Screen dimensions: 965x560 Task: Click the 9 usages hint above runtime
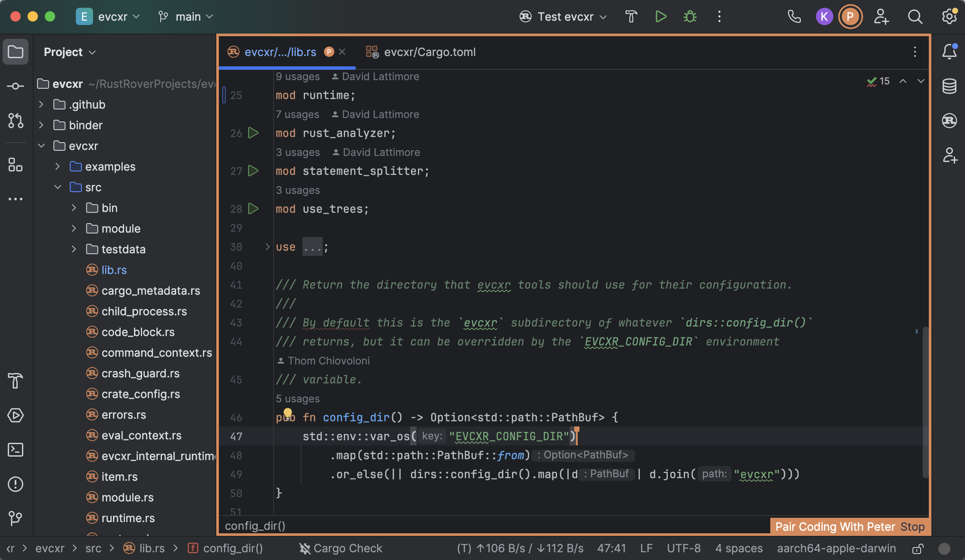point(298,76)
